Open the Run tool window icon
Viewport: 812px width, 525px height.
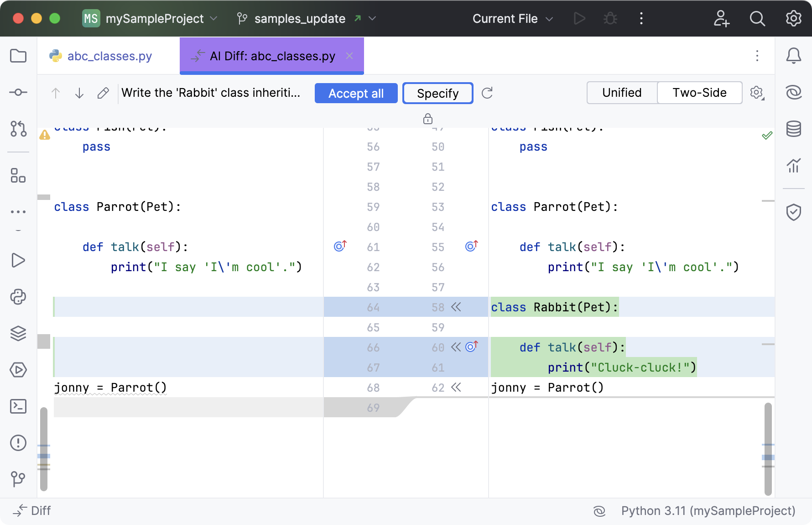click(18, 260)
